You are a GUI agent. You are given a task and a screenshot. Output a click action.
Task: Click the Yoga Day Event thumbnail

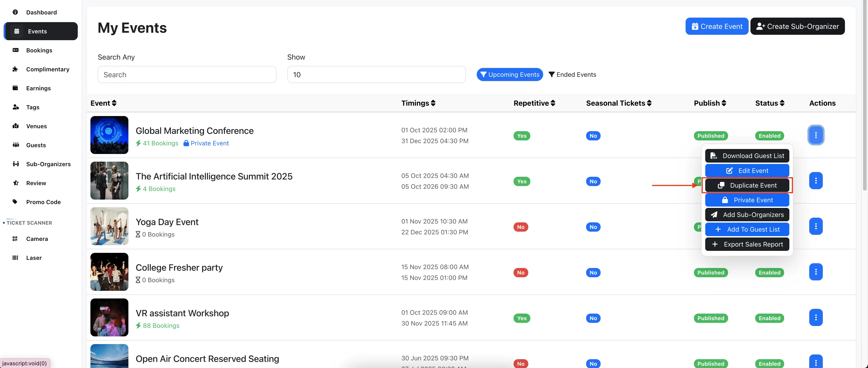point(109,226)
